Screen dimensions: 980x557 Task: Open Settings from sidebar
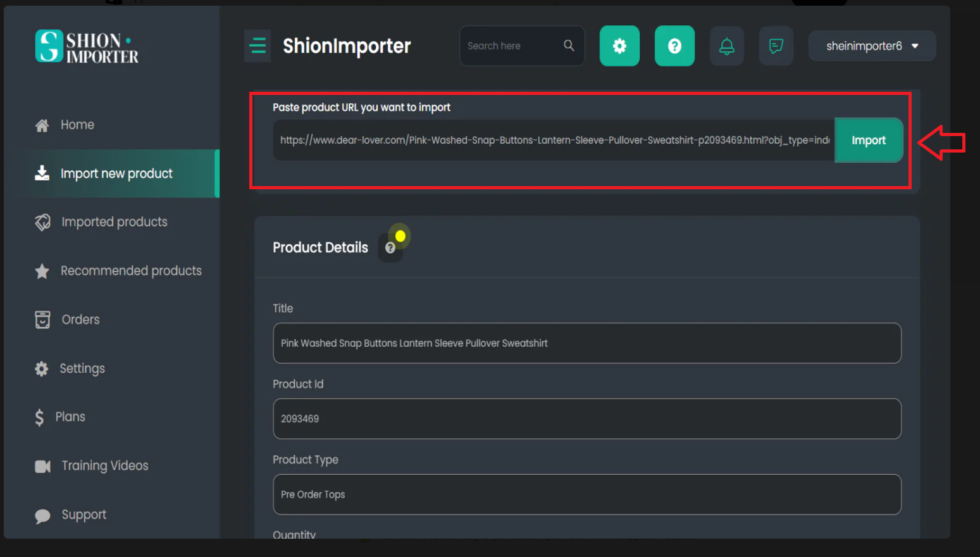[82, 368]
